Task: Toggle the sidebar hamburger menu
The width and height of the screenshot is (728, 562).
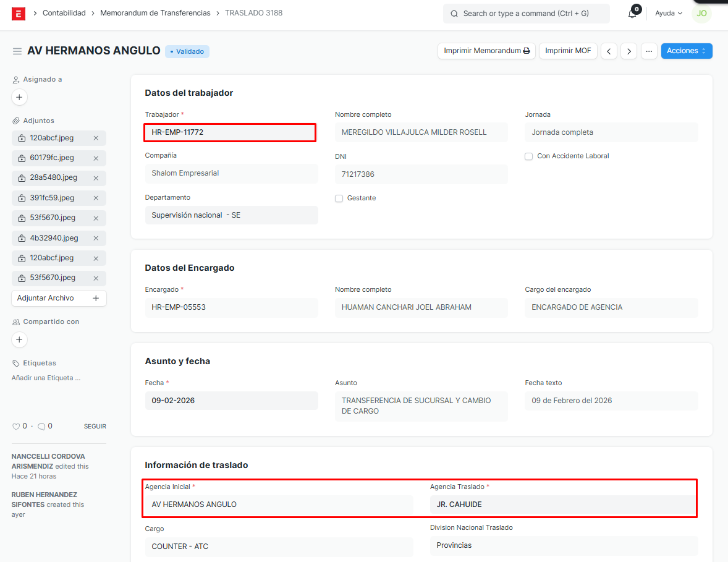Action: 17,51
